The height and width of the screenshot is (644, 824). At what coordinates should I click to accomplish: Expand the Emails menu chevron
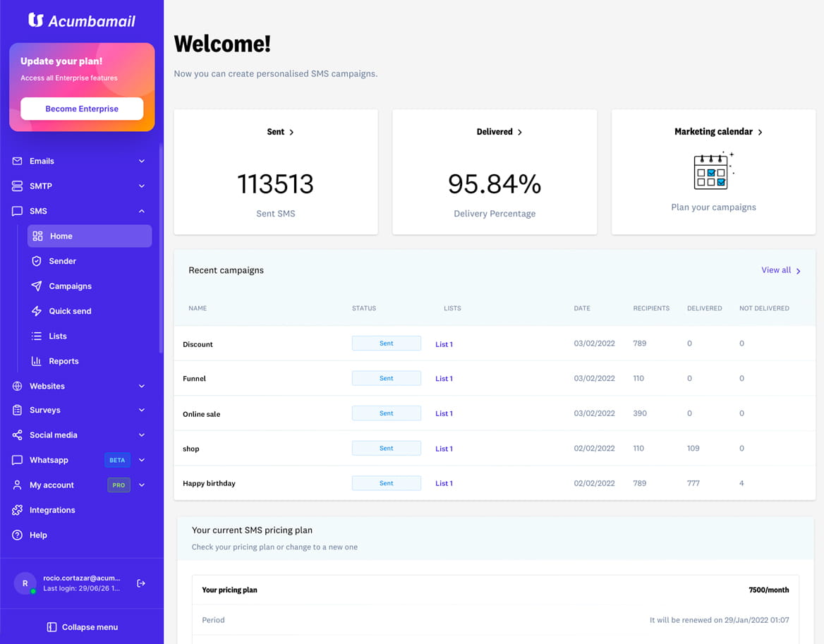click(141, 162)
